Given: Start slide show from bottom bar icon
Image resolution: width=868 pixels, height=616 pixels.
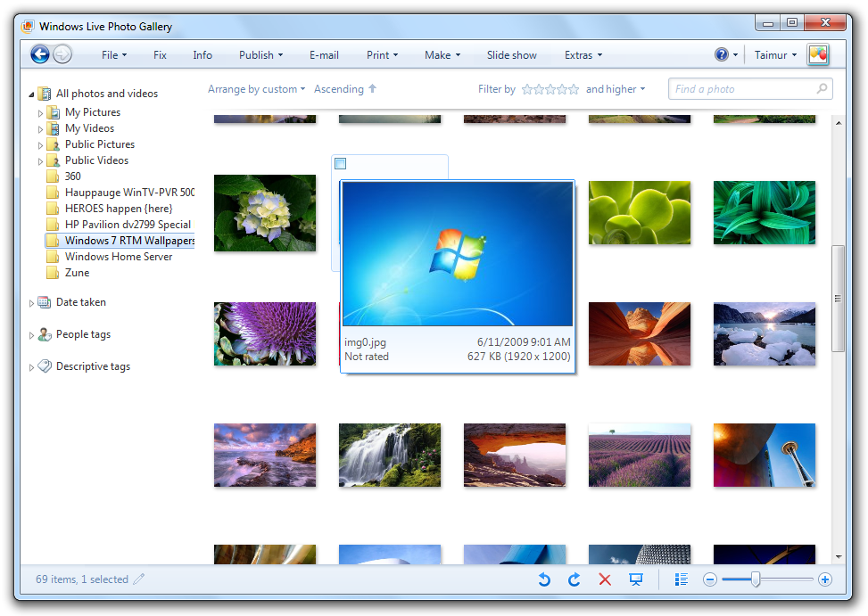Looking at the screenshot, I should tap(636, 579).
